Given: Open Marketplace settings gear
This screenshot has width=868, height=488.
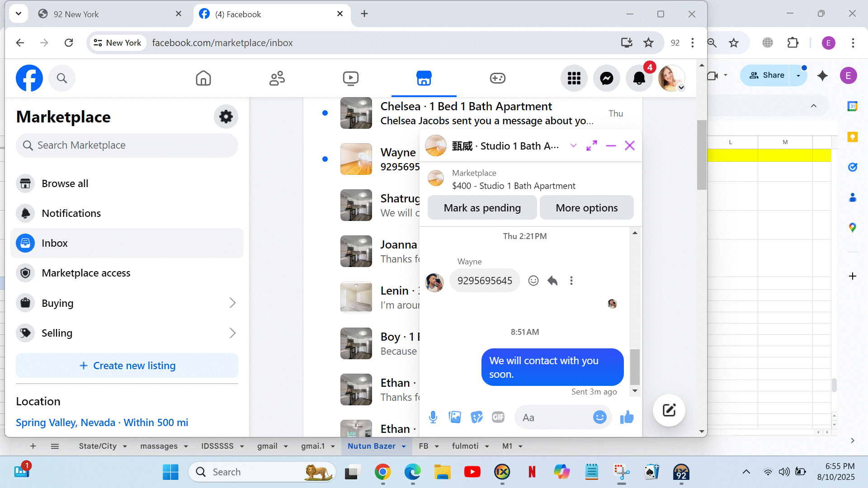Looking at the screenshot, I should tap(226, 117).
